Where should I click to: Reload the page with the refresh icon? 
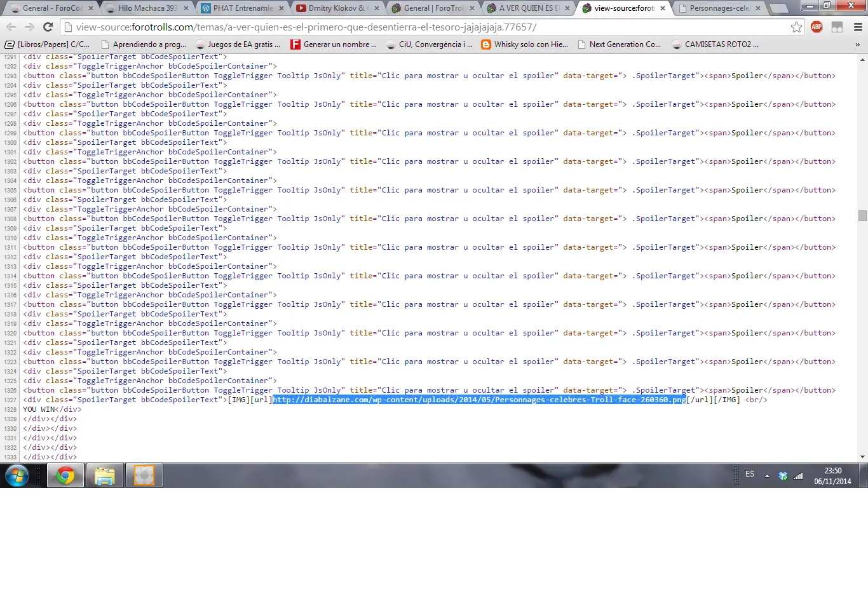(48, 27)
